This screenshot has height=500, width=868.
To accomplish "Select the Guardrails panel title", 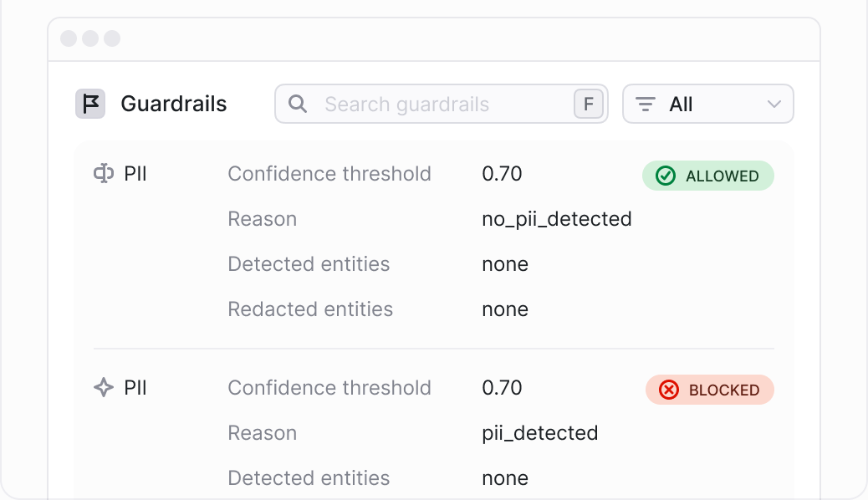I will [x=174, y=104].
